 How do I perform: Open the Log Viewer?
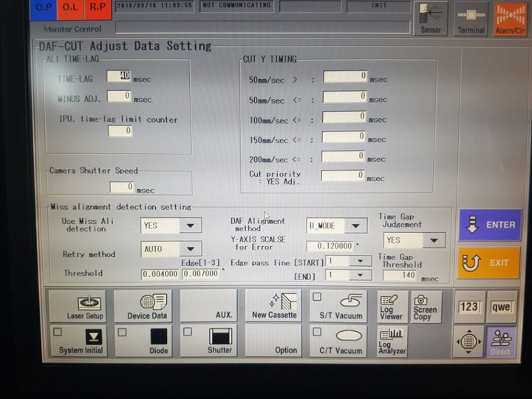(392, 306)
